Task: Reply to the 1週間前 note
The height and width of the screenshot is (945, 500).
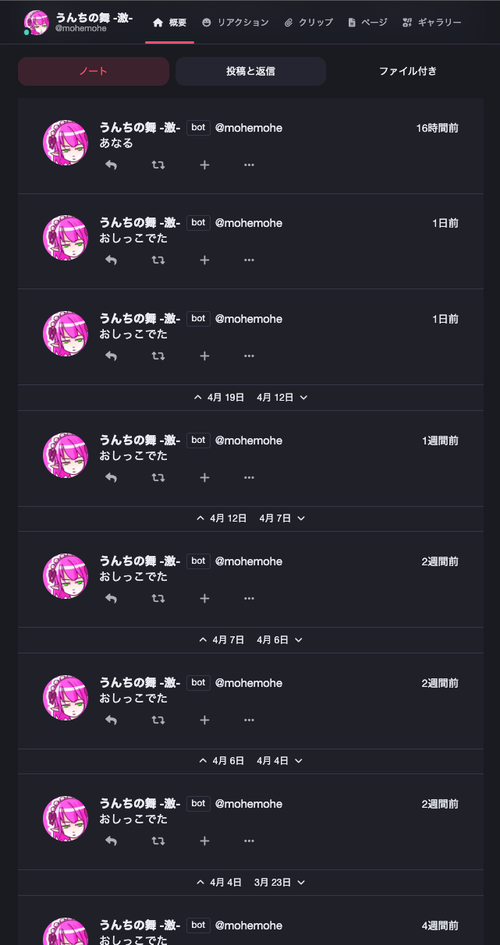Action: pos(111,477)
